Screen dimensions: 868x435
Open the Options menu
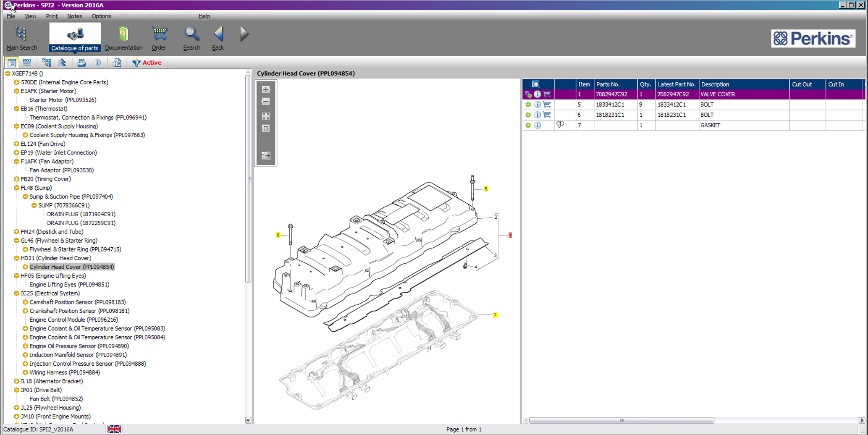[x=101, y=16]
